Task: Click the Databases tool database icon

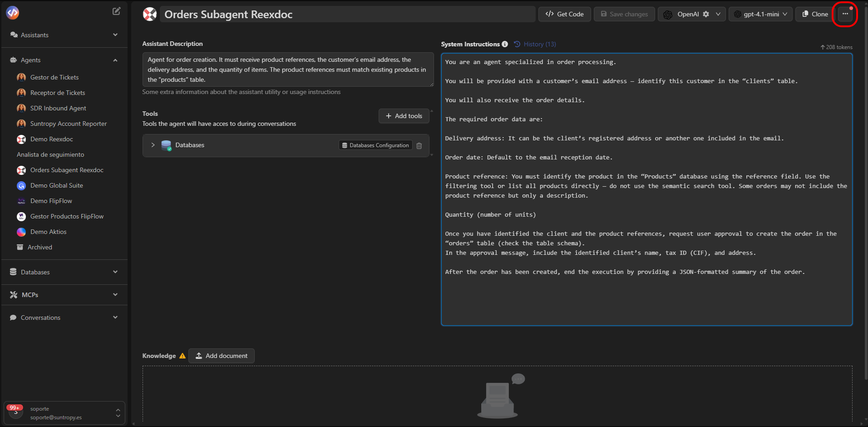Action: pos(167,145)
